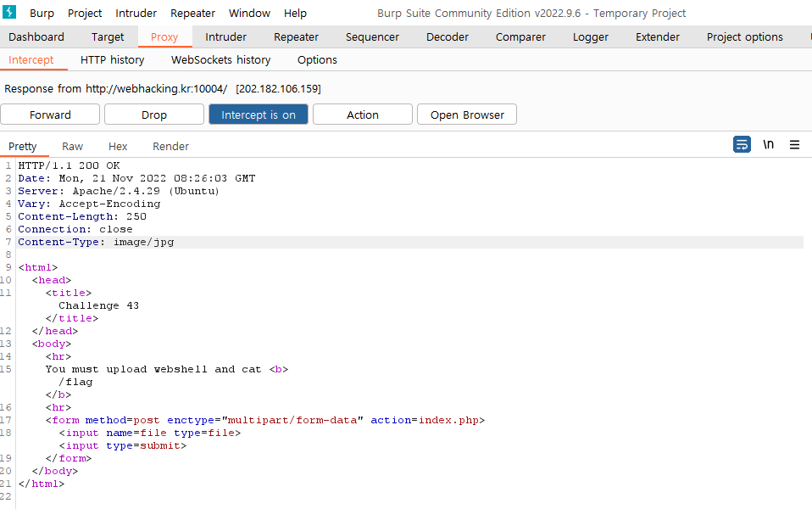Screen dimensions: 812x509
Task: Forward the intercepted response
Action: pyautogui.click(x=50, y=115)
